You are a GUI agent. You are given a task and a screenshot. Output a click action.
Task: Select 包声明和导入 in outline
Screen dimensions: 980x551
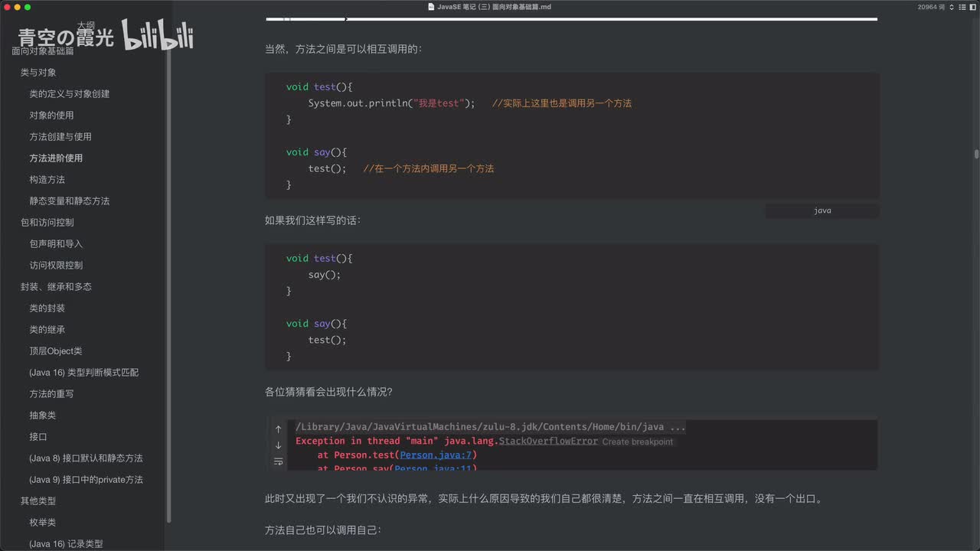coord(56,244)
